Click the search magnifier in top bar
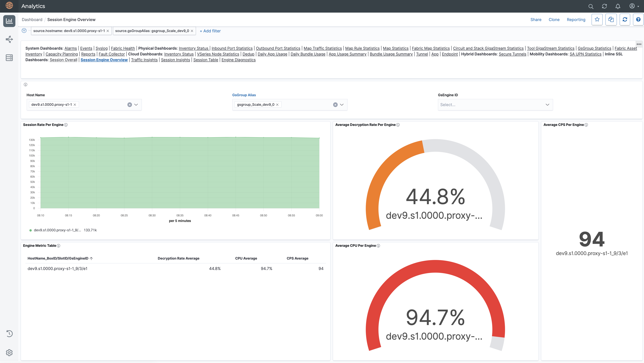 point(591,6)
